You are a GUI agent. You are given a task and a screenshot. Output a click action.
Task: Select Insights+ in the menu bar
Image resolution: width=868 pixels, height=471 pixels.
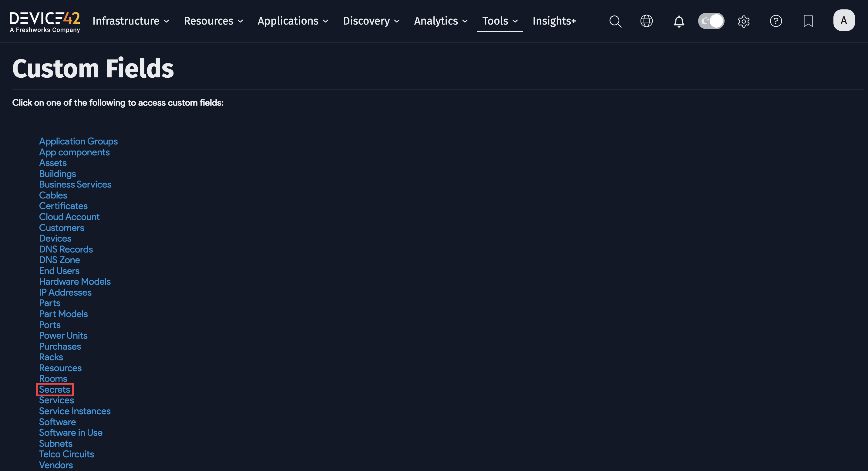[x=554, y=21]
